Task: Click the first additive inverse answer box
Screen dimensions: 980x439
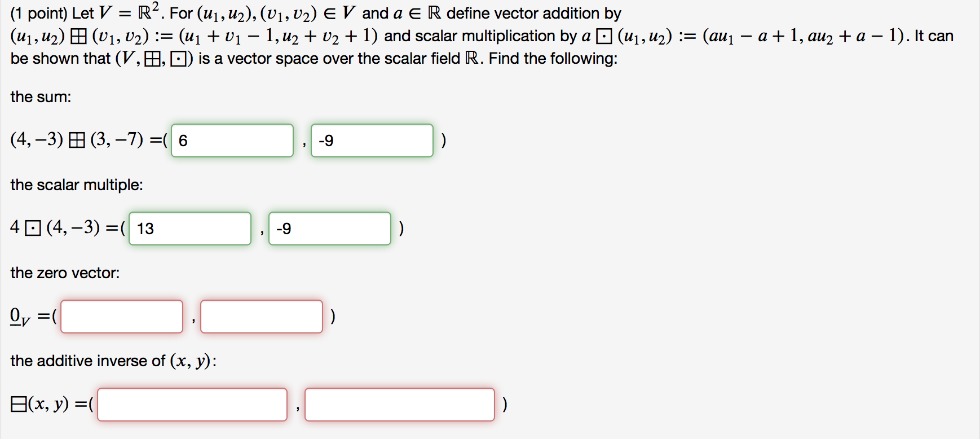Action: pos(192,405)
